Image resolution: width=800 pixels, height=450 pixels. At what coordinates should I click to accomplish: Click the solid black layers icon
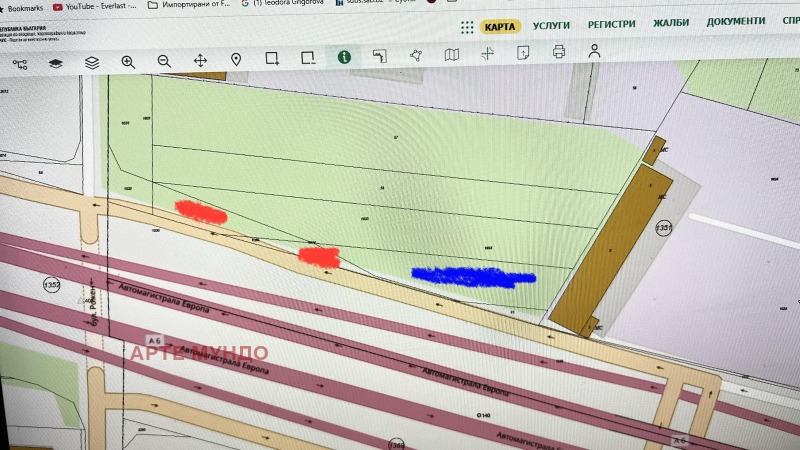tap(56, 63)
